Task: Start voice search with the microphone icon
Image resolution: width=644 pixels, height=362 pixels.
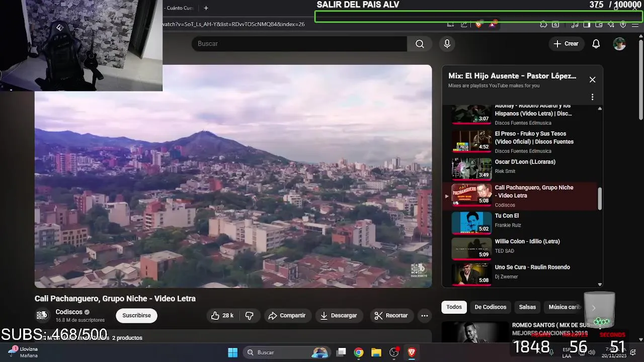Action: click(x=447, y=44)
